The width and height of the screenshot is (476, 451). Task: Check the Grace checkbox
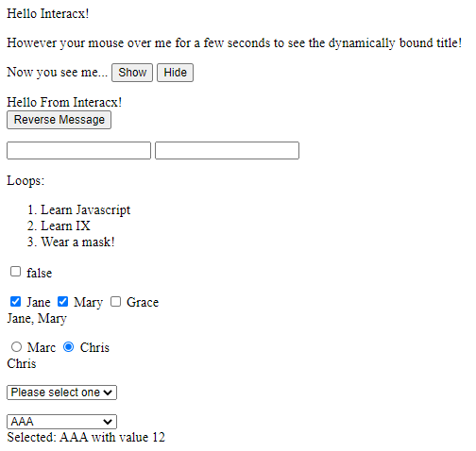coord(115,301)
